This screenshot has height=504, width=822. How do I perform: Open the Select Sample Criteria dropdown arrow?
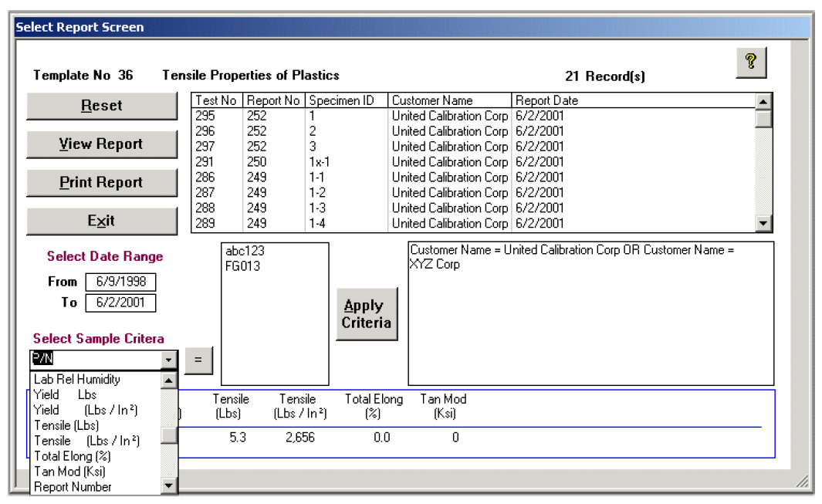tap(168, 360)
